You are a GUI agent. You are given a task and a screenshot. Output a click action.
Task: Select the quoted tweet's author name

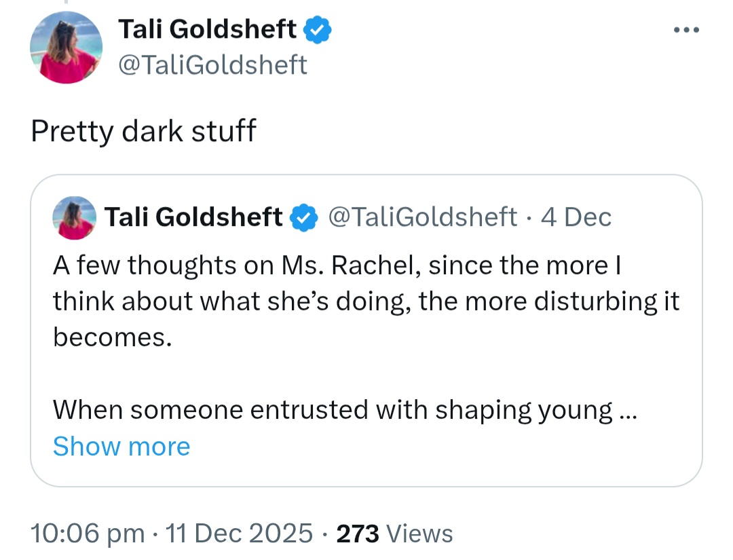[193, 217]
